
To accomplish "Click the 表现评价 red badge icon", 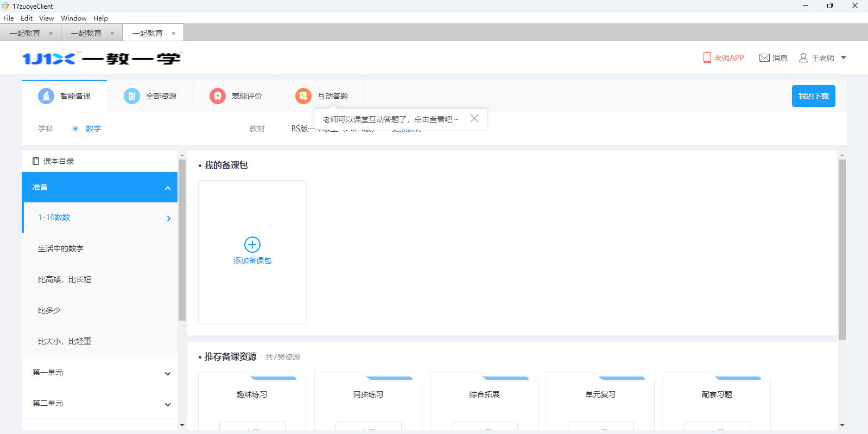I will coord(218,96).
